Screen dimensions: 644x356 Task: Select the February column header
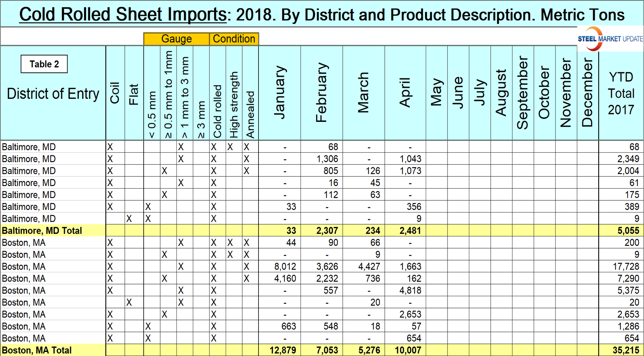(321, 93)
